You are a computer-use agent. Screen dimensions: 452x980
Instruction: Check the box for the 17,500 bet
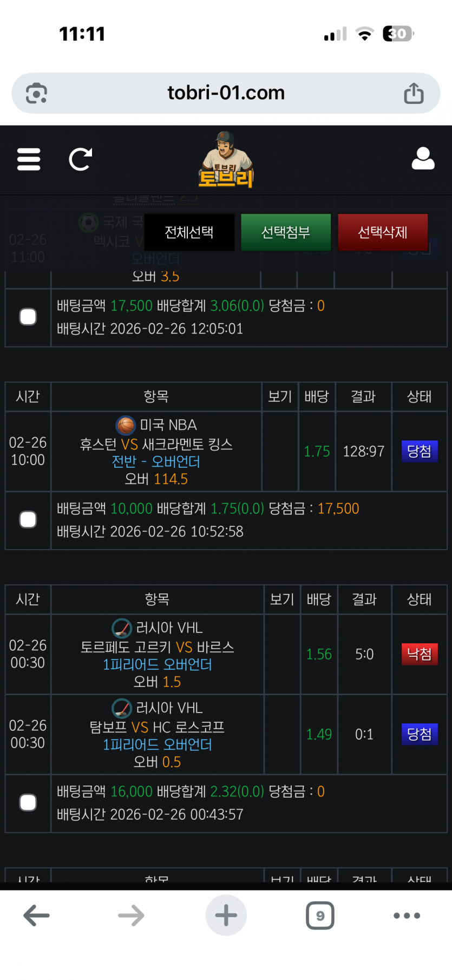(28, 317)
